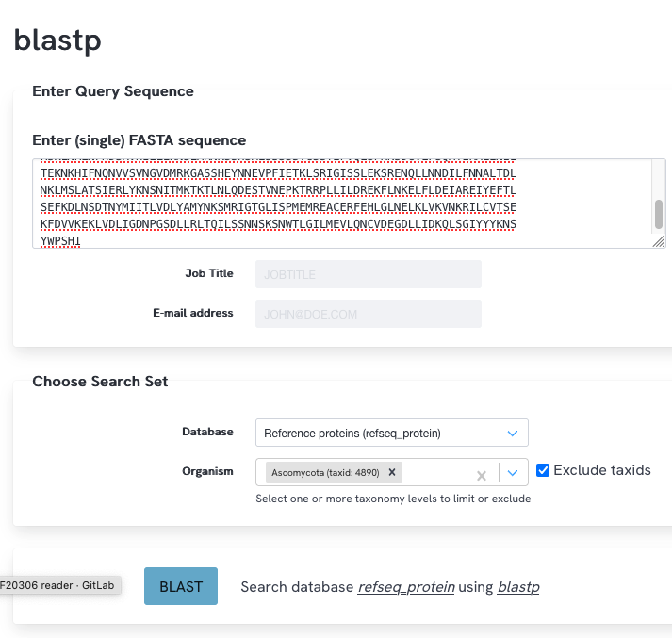Clear all selected organisms
Image resolution: width=672 pixels, height=638 pixels.
(x=482, y=476)
